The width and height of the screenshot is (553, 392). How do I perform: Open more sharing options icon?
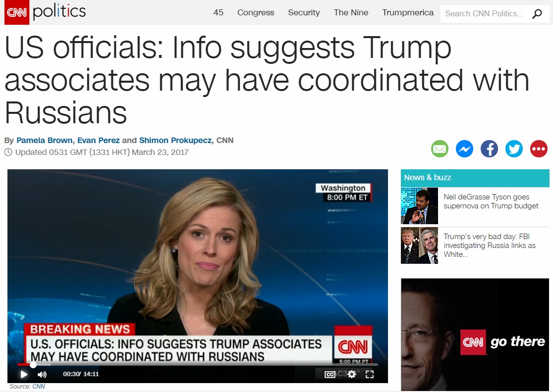(539, 148)
